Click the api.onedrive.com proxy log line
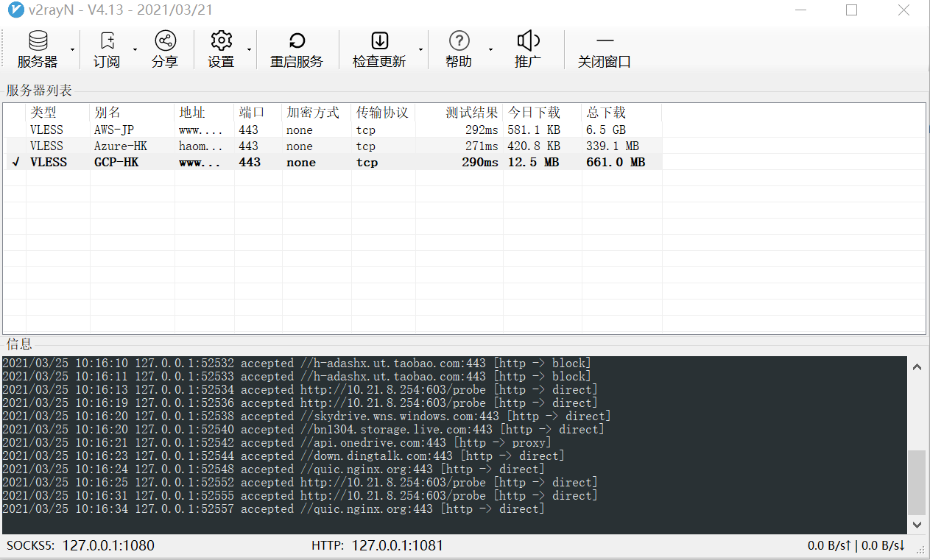Image resolution: width=930 pixels, height=560 pixels. [277, 443]
